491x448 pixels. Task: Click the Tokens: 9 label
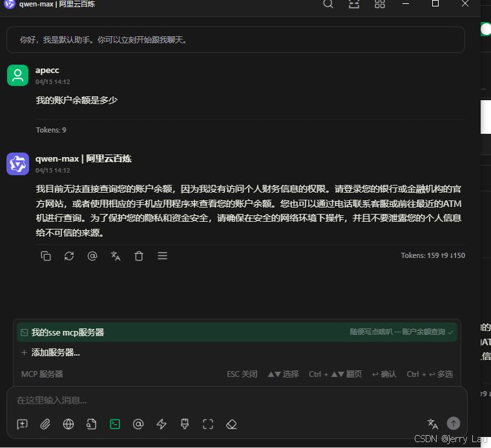coord(51,130)
